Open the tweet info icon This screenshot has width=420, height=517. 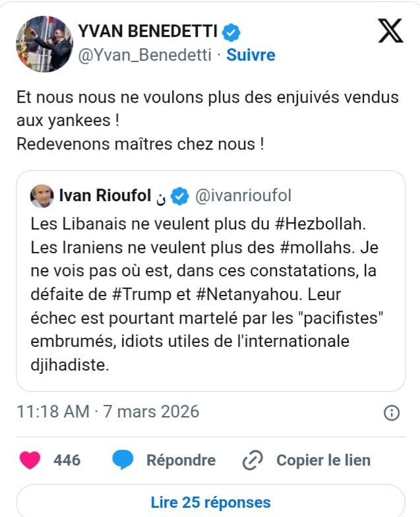[391, 413]
